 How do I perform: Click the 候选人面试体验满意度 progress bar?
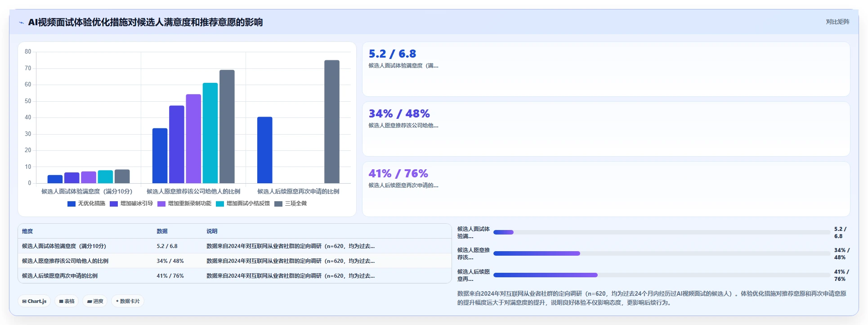point(662,232)
